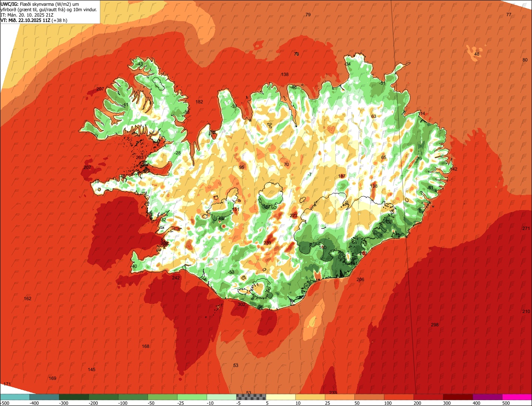
Task: Click the map value '145' near the bottom left
Action: click(91, 369)
